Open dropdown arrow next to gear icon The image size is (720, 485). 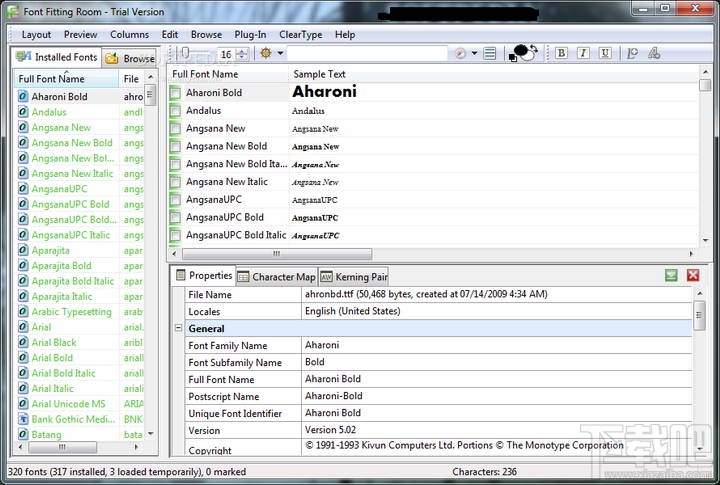click(280, 53)
